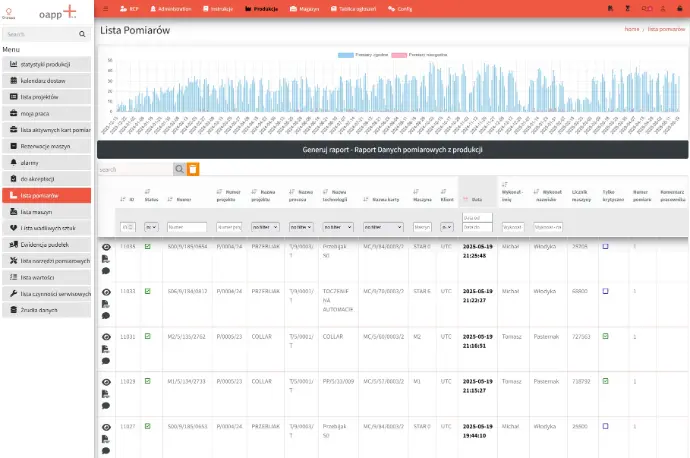Open the Magazyn top menu
The image size is (690, 458).
coord(305,9)
